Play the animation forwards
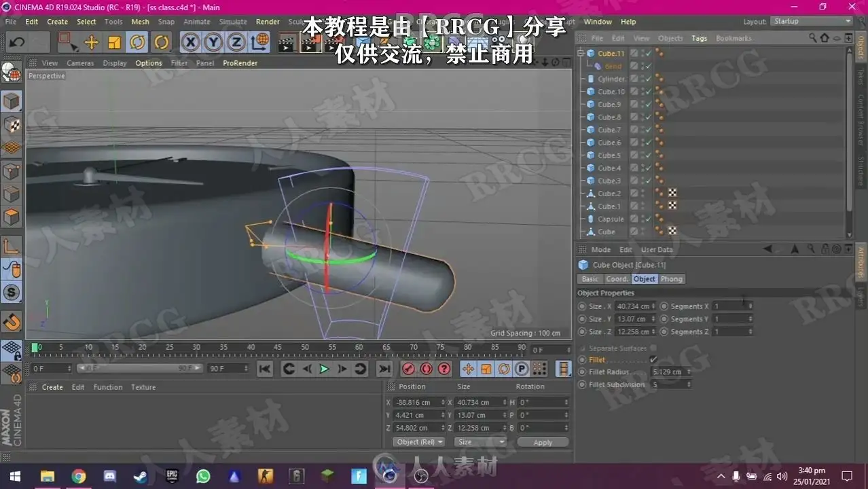 (x=324, y=369)
